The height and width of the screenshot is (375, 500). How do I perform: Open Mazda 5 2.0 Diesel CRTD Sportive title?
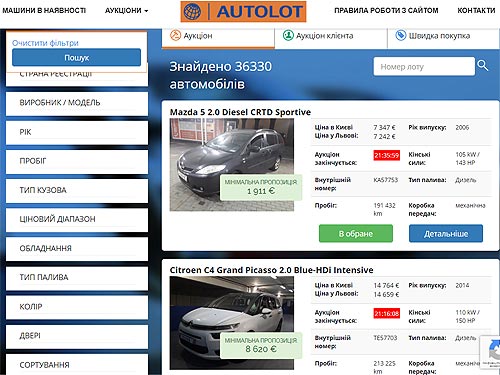click(x=240, y=112)
